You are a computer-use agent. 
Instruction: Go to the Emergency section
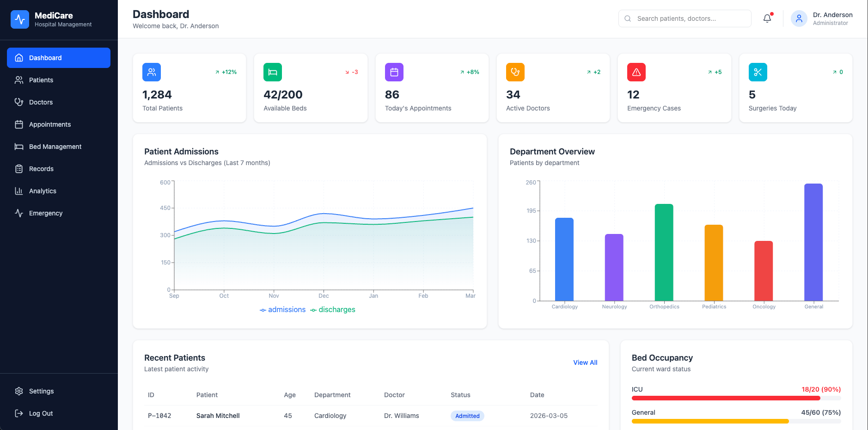(59, 213)
